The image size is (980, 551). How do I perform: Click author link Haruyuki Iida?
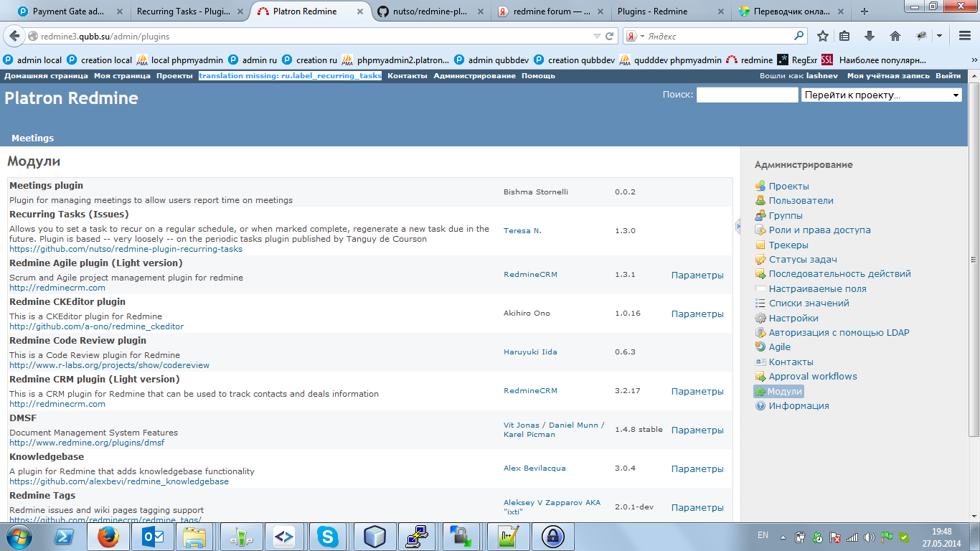530,352
